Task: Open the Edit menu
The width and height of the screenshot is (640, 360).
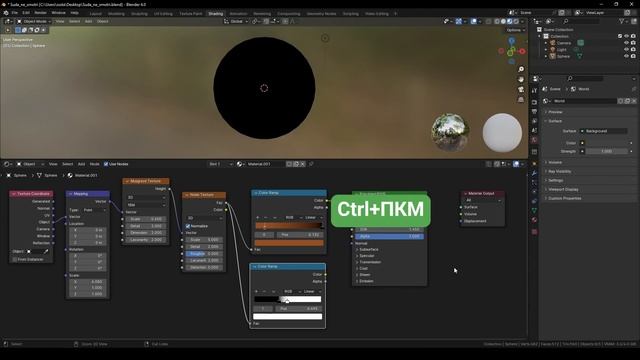Action: pyautogui.click(x=26, y=13)
